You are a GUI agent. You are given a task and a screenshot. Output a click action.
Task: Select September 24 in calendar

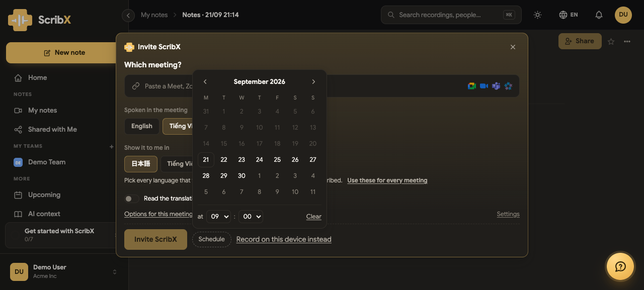(x=259, y=160)
